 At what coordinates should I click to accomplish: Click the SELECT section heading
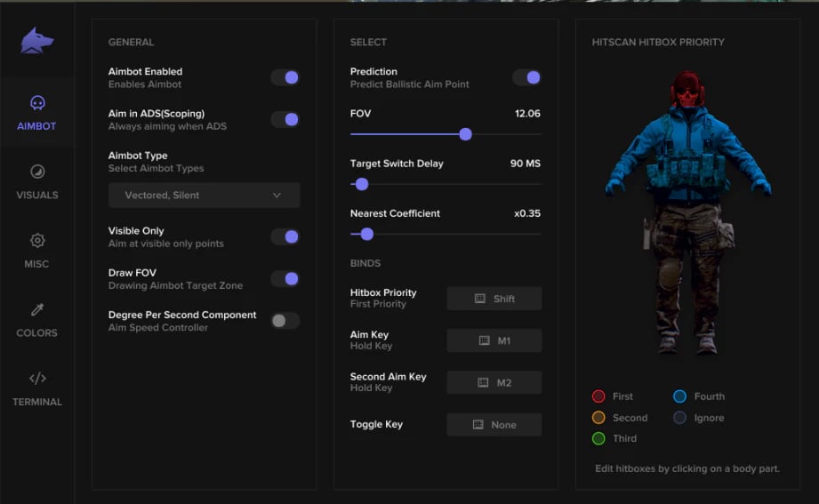368,43
